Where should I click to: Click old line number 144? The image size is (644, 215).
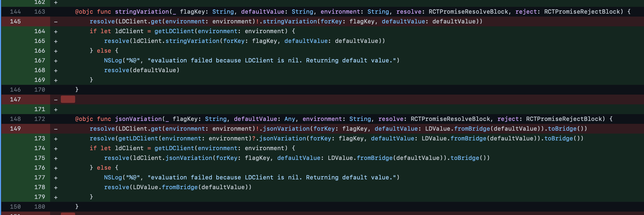(15, 12)
